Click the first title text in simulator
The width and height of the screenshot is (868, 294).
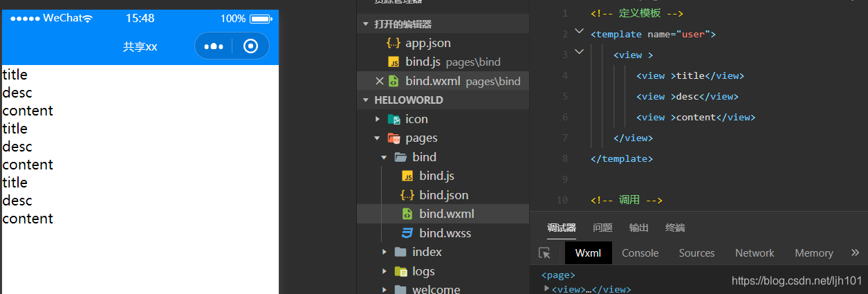15,74
